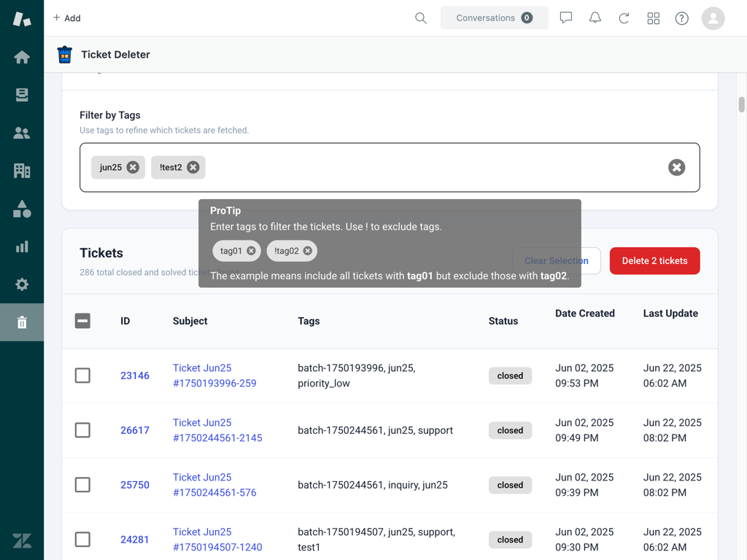Open Admin gear settings icon

coord(22,284)
